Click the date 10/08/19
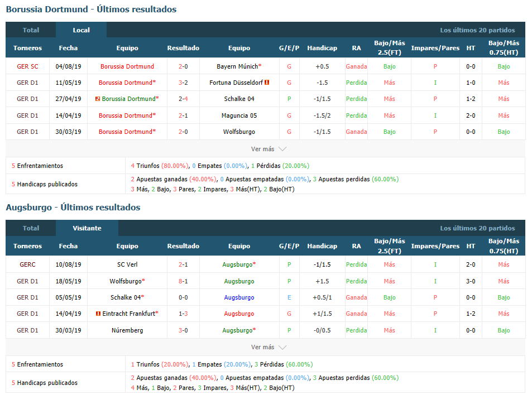 click(68, 264)
